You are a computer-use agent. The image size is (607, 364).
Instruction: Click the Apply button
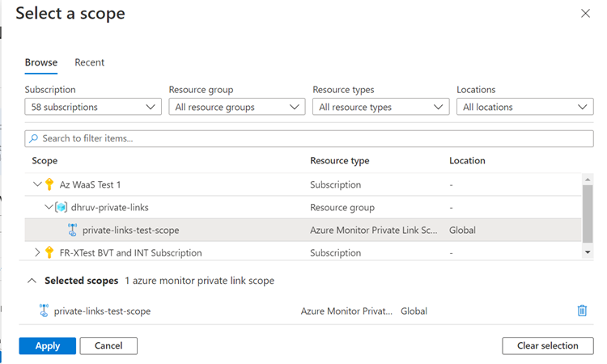point(48,346)
